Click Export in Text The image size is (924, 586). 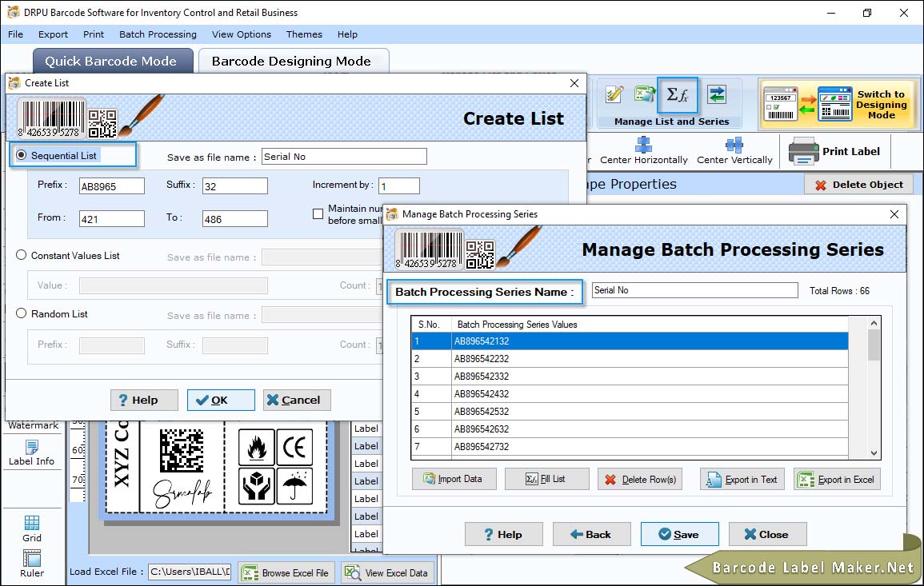[x=742, y=480]
